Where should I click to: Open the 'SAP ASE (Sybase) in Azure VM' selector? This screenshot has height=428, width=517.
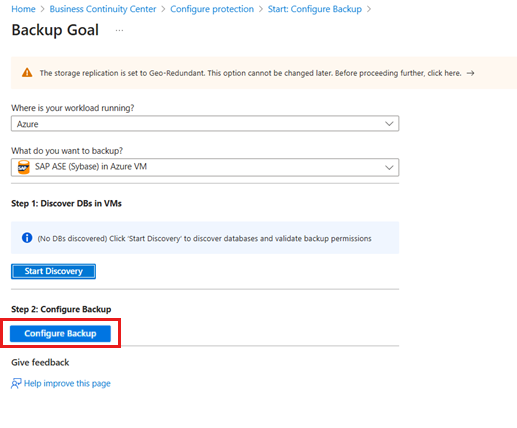(205, 167)
